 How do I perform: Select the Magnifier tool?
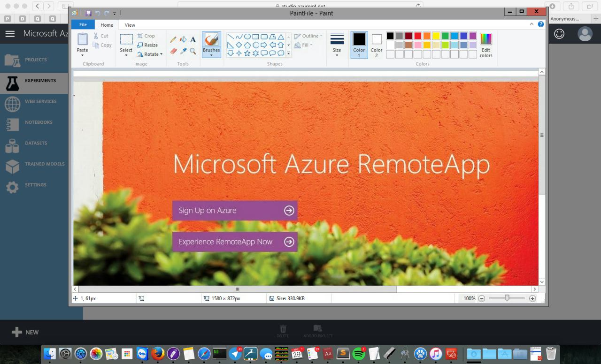click(x=193, y=51)
